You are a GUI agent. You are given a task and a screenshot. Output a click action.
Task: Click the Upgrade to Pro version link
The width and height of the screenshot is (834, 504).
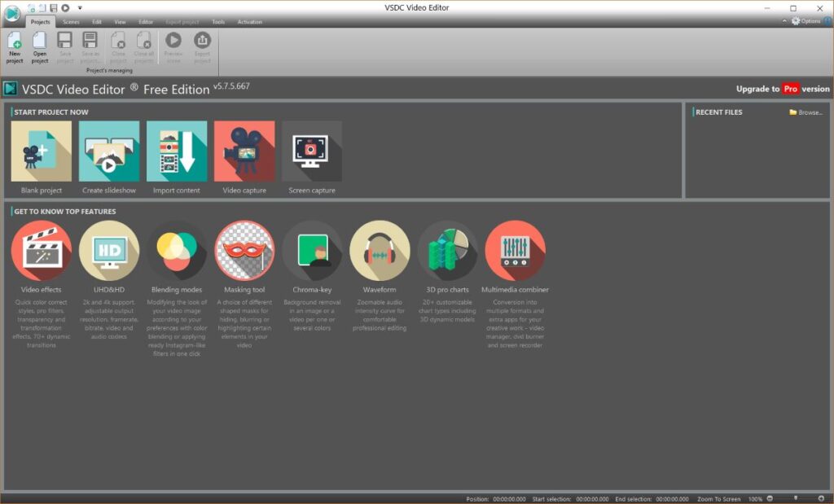coord(782,89)
